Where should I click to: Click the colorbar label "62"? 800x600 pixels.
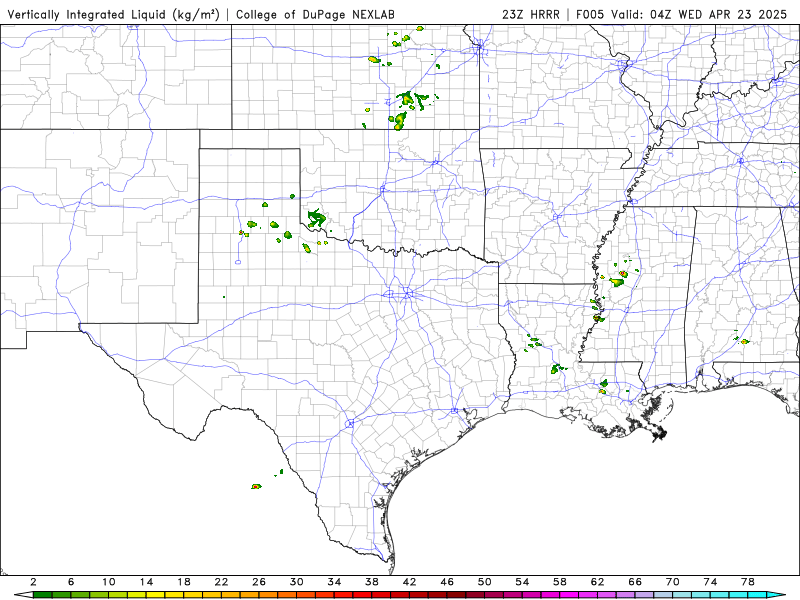point(597,582)
